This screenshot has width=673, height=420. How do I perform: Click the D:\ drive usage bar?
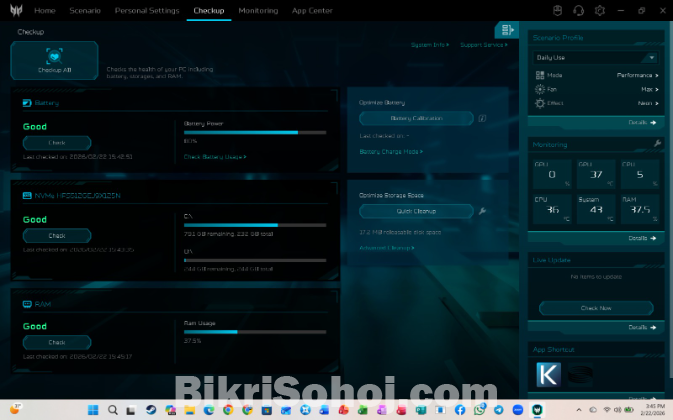255,260
